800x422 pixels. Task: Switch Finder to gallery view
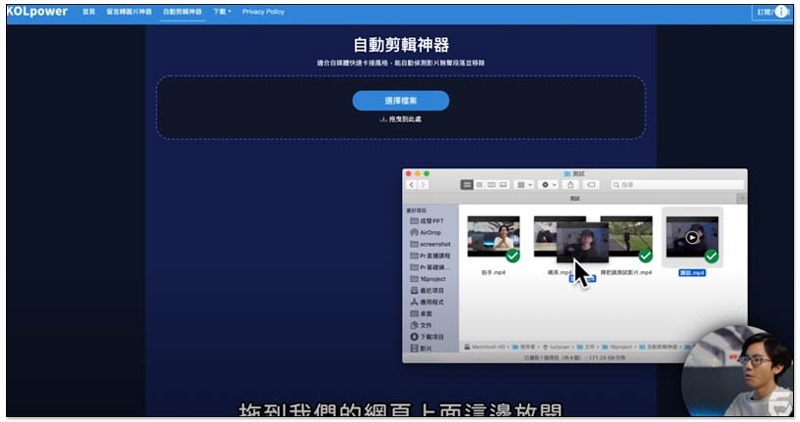click(x=504, y=185)
